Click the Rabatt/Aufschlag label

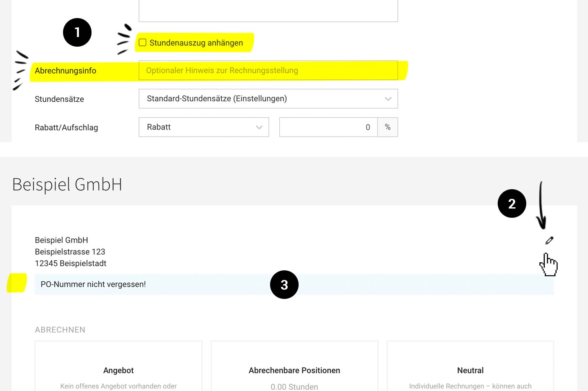[x=66, y=127]
